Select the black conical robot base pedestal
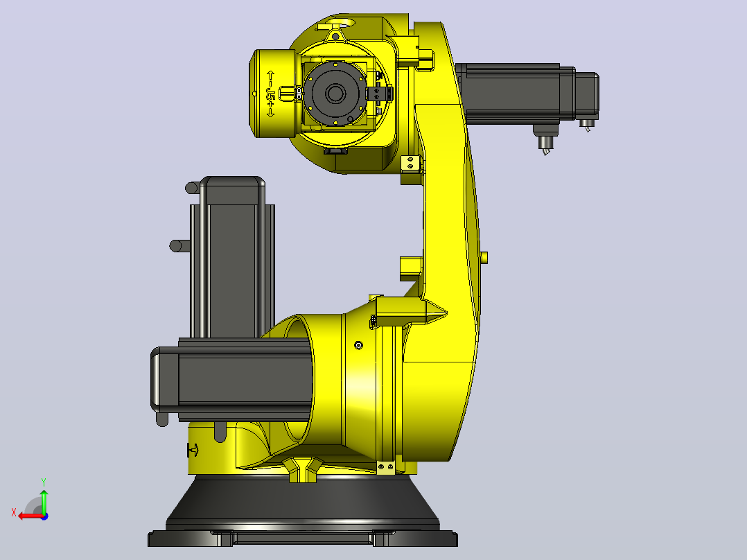747x560 pixels. (303, 510)
